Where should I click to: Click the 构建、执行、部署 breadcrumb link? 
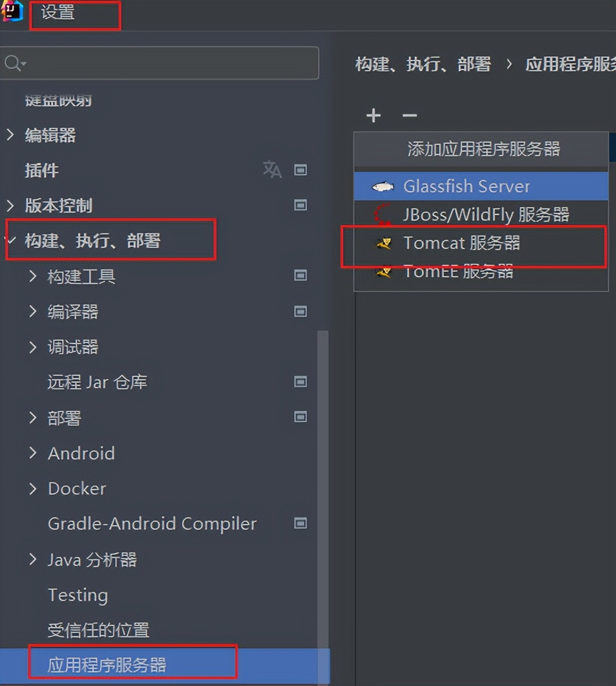pyautogui.click(x=423, y=64)
